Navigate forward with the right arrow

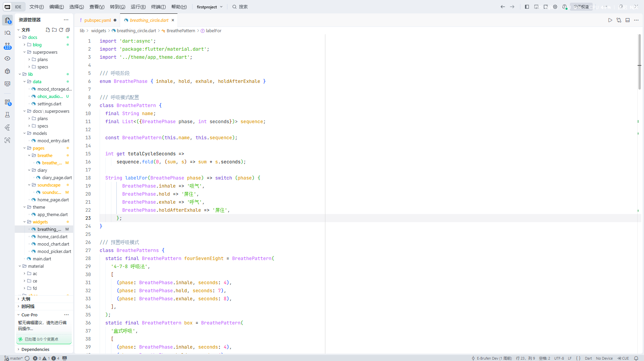tap(512, 7)
